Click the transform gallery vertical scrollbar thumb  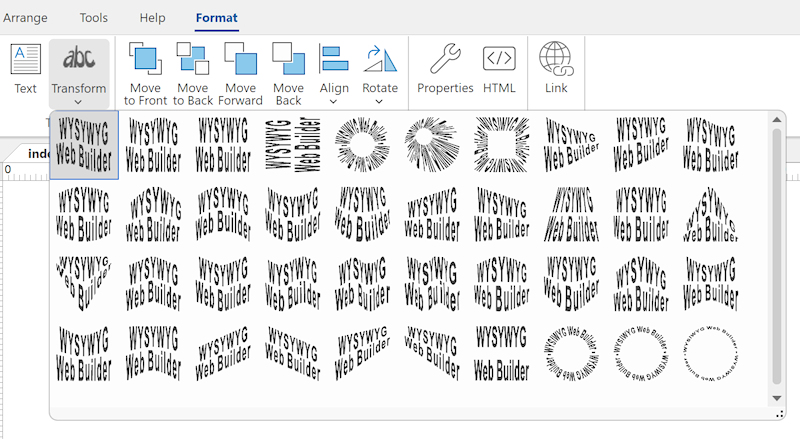777,256
